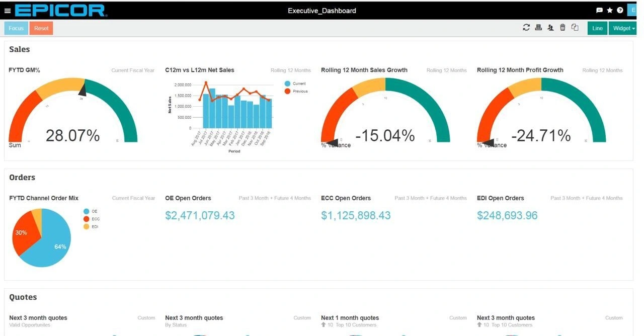Toggle the Current series legend
The width and height of the screenshot is (644, 336).
click(294, 83)
